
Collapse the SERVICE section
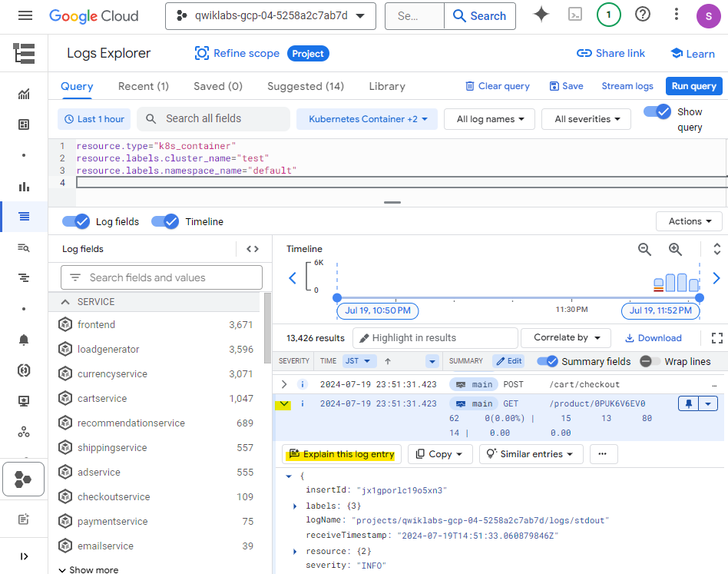point(65,302)
